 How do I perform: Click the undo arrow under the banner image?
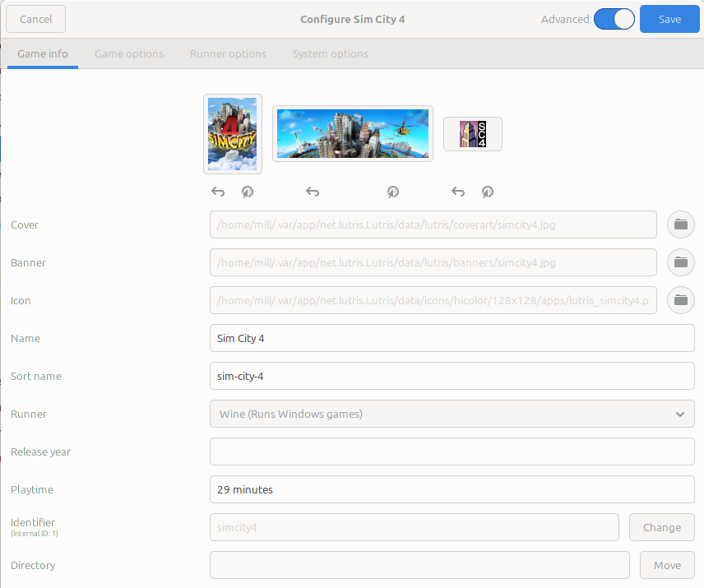313,192
